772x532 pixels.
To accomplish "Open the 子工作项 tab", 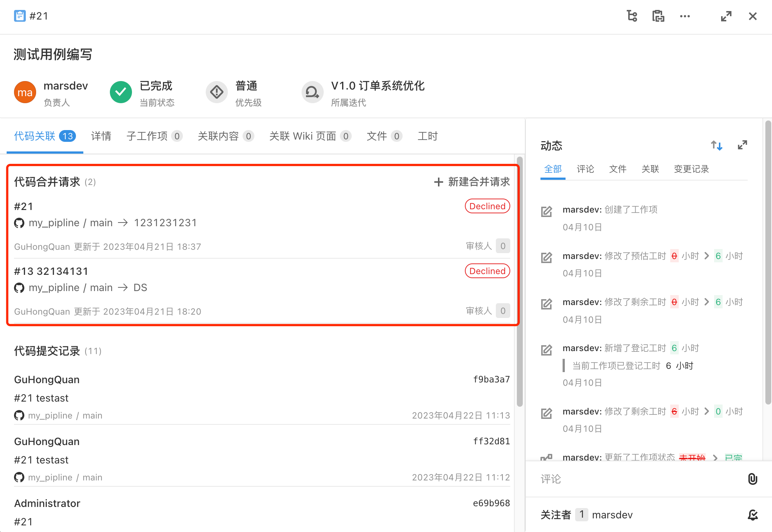I will [x=154, y=136].
